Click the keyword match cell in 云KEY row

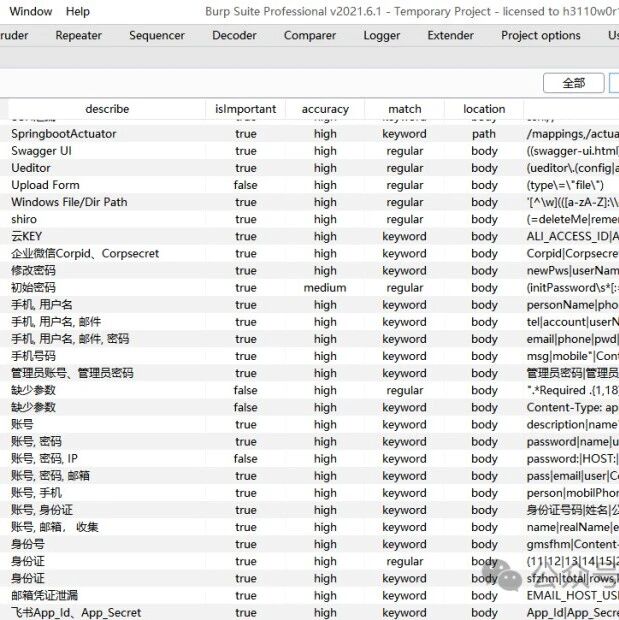pyautogui.click(x=405, y=236)
